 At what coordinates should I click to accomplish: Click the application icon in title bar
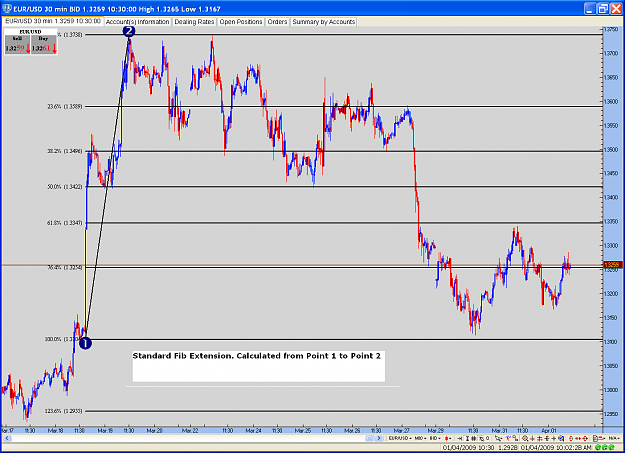click(7, 8)
